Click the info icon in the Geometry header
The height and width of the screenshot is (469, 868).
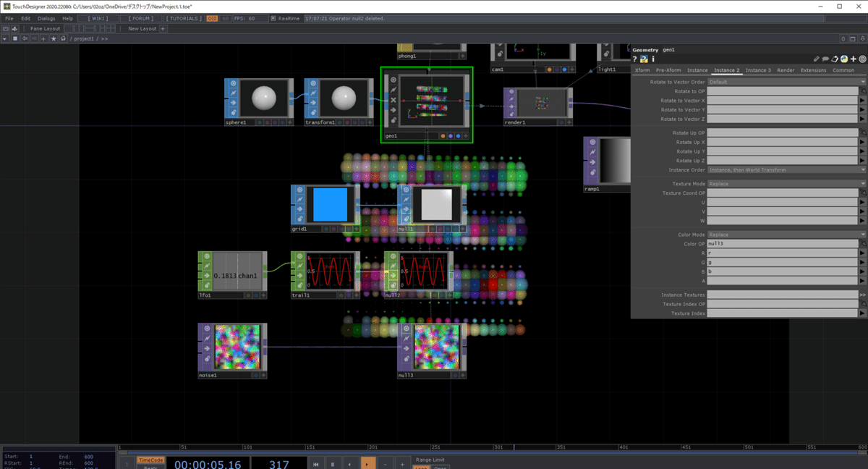click(653, 59)
